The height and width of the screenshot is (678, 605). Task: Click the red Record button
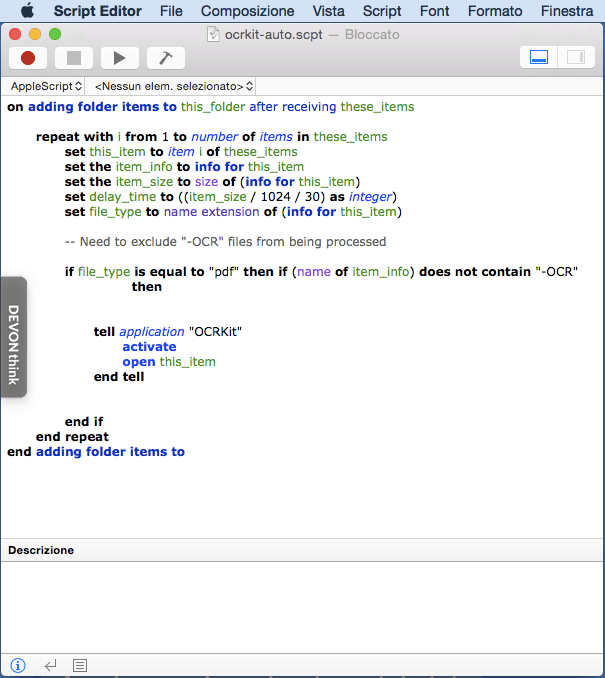(28, 58)
